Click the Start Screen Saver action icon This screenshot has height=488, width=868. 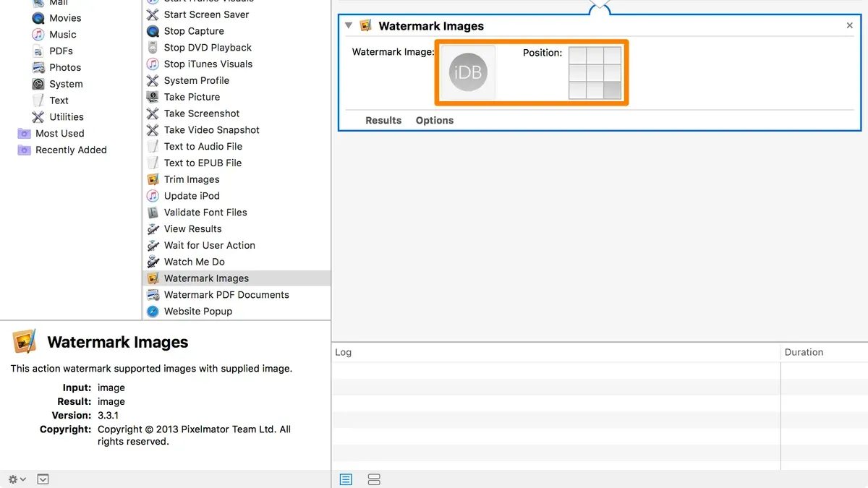click(x=153, y=14)
